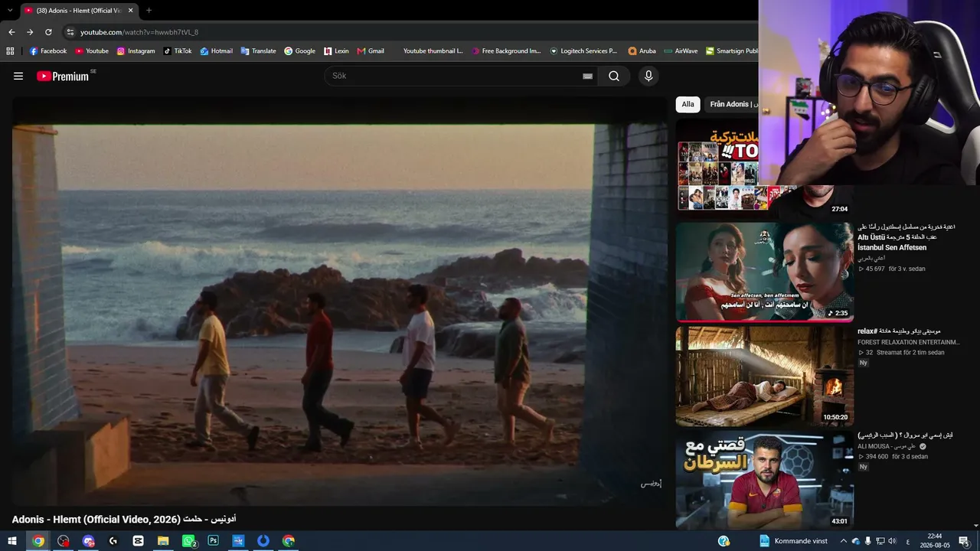Open the Windows Start menu
The height and width of the screenshot is (551, 980).
pos(12,541)
